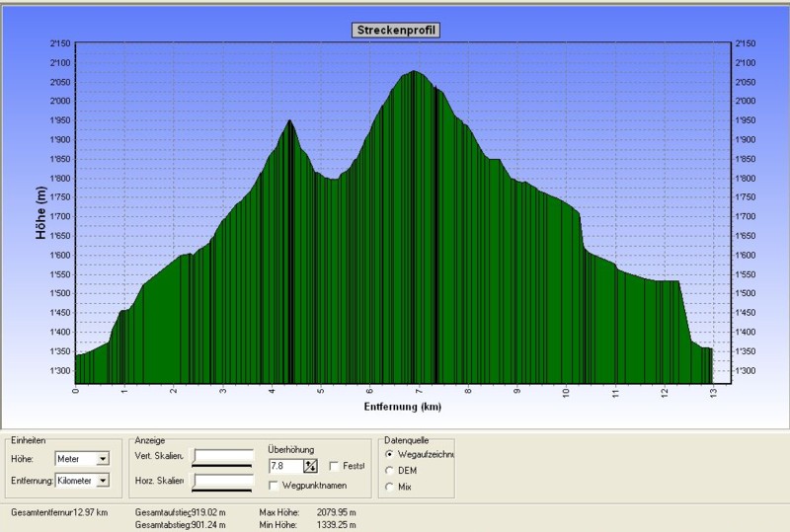Open the Höhe unit dropdown

(x=103, y=459)
